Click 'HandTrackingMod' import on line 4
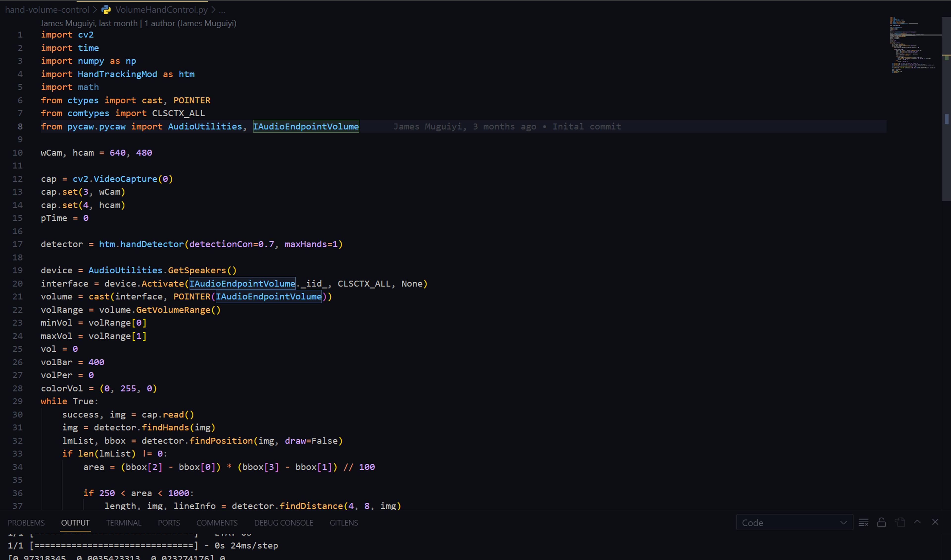This screenshot has height=560, width=951. point(117,74)
